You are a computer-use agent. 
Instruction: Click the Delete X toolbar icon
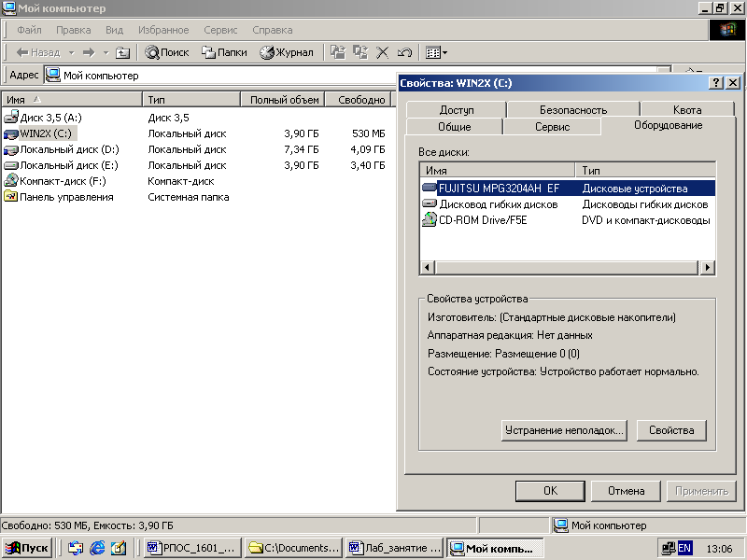(382, 52)
